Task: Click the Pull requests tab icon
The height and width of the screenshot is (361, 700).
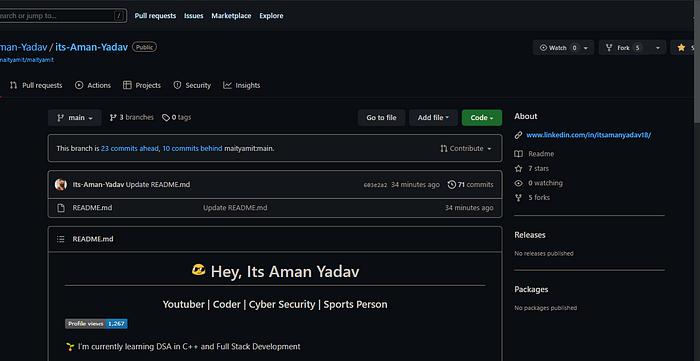Action: pyautogui.click(x=13, y=85)
